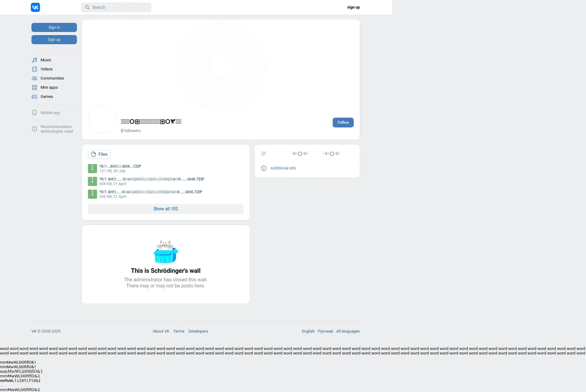Open the Mini apps grid icon
The image size is (586, 392).
coord(34,87)
